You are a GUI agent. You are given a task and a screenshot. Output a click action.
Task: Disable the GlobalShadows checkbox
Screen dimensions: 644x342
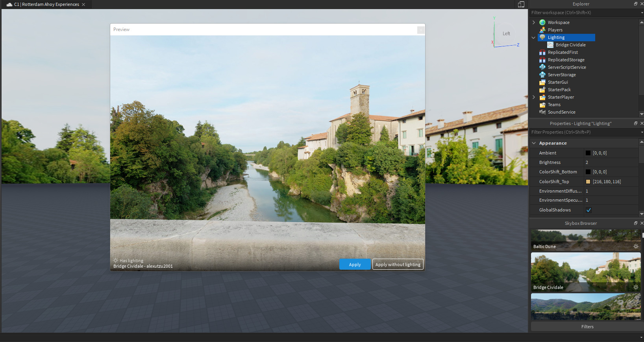(588, 210)
